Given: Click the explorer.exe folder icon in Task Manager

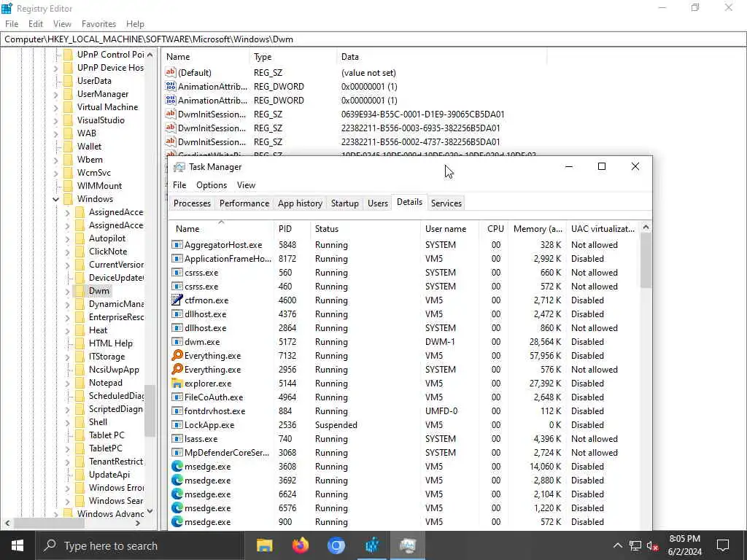Looking at the screenshot, I should (x=177, y=384).
